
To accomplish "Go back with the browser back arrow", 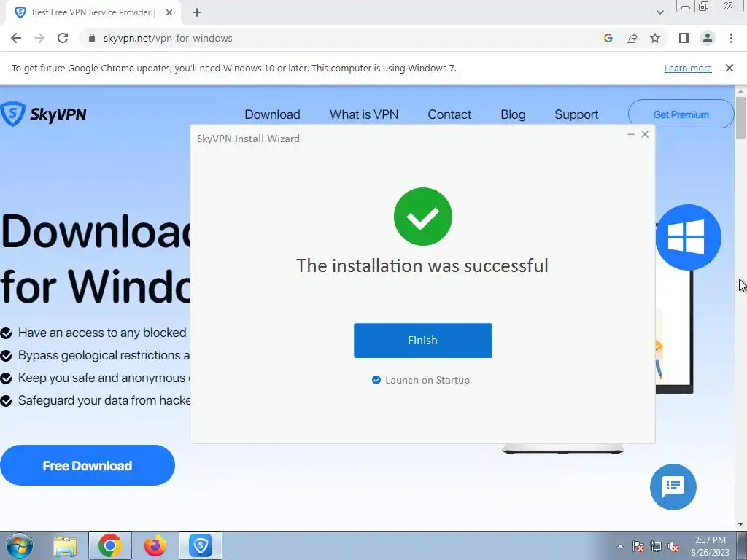I will coord(16,38).
